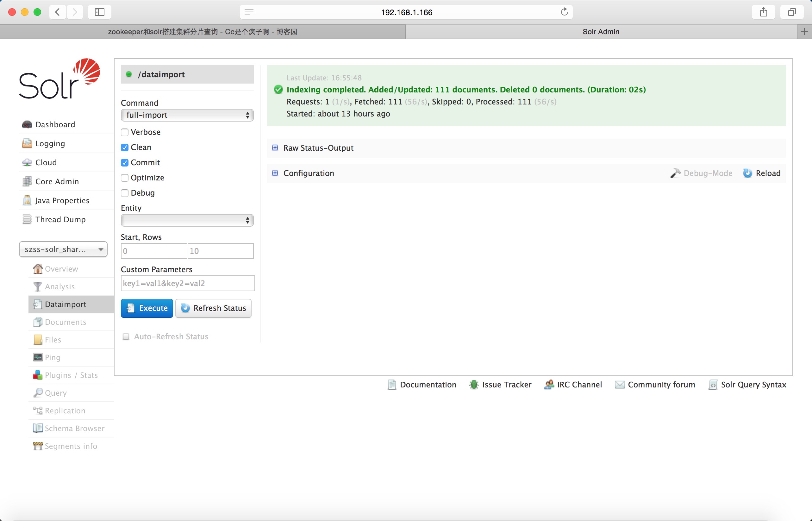
Task: Open the Dashboard page
Action: [x=55, y=124]
